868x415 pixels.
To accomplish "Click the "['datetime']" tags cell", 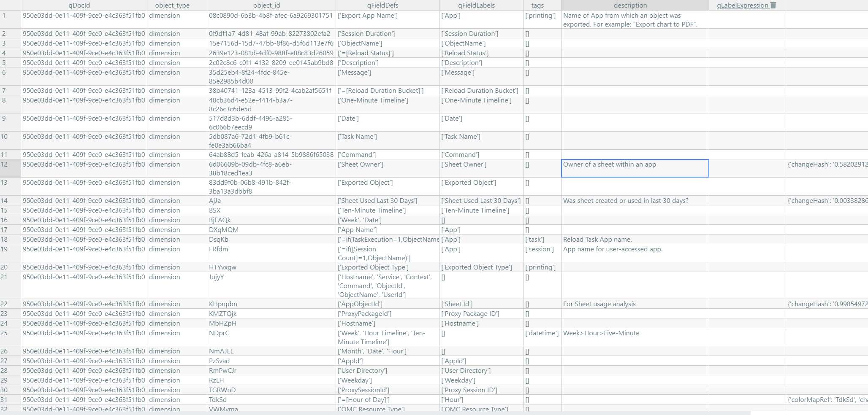I will [542, 337].
